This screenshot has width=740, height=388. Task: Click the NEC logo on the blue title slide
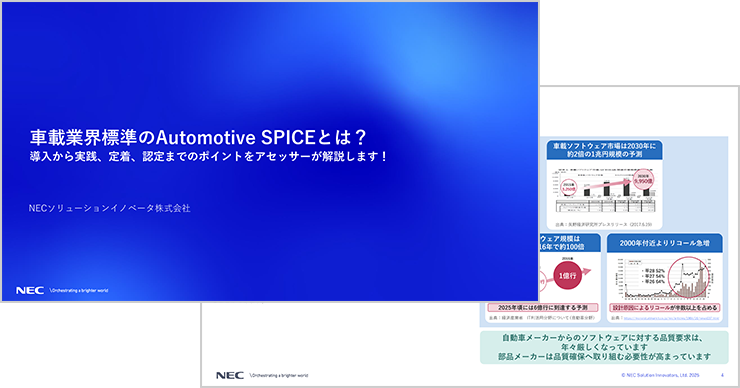pyautogui.click(x=30, y=290)
